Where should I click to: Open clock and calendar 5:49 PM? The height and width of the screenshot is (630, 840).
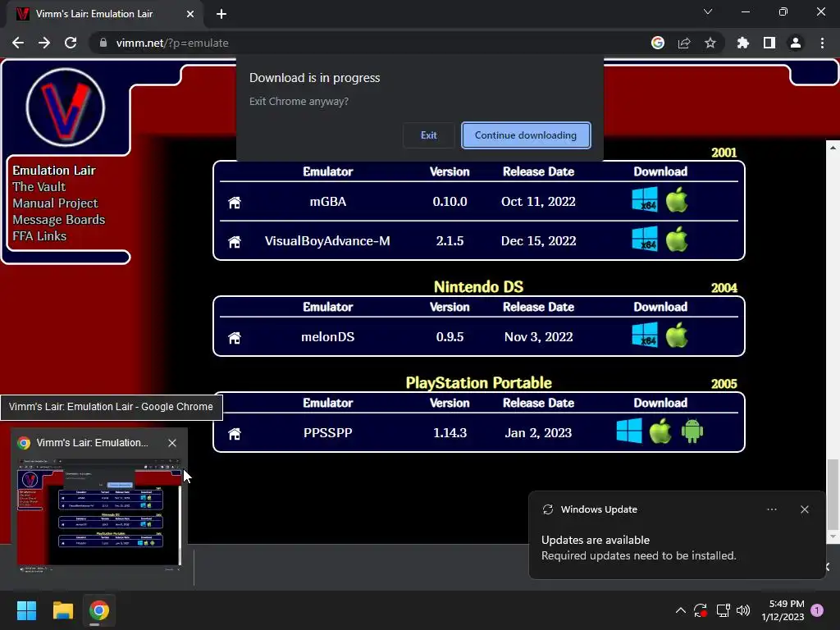tap(783, 610)
